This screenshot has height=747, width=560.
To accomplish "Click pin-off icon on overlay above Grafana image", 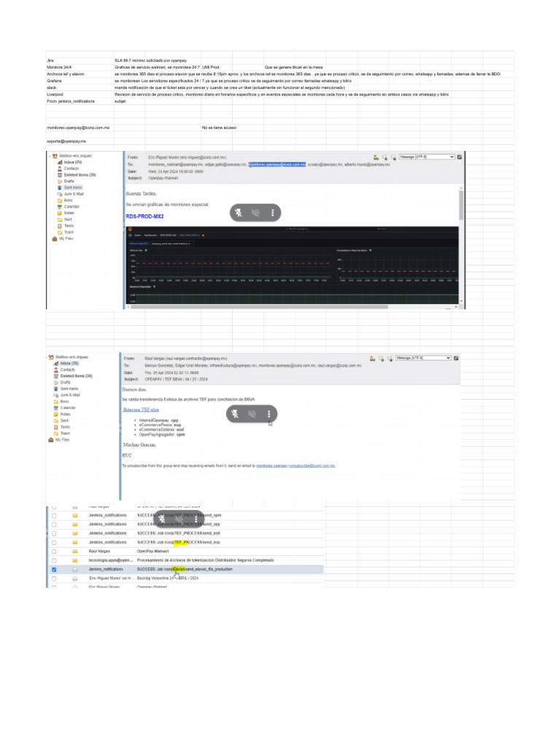I will (x=238, y=213).
